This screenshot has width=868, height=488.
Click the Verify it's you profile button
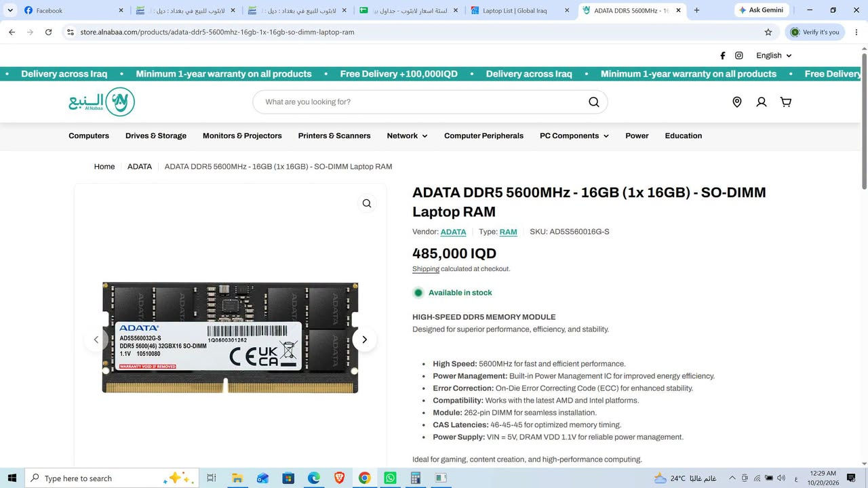[x=815, y=32]
